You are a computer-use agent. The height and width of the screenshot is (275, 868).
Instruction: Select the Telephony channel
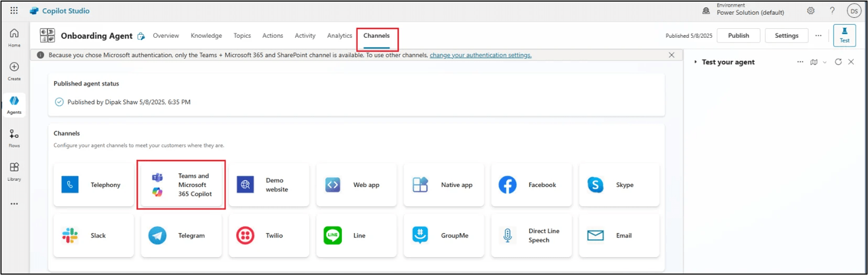(x=93, y=185)
